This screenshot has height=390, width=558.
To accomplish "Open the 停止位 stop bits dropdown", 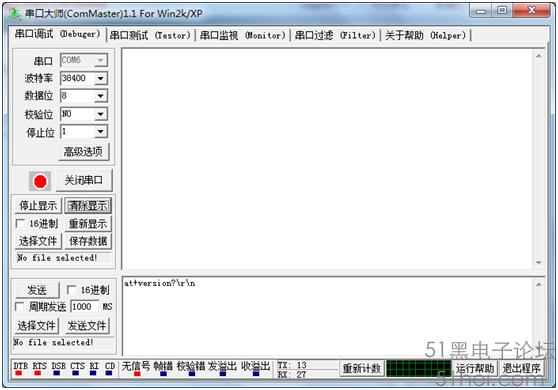I will point(101,132).
